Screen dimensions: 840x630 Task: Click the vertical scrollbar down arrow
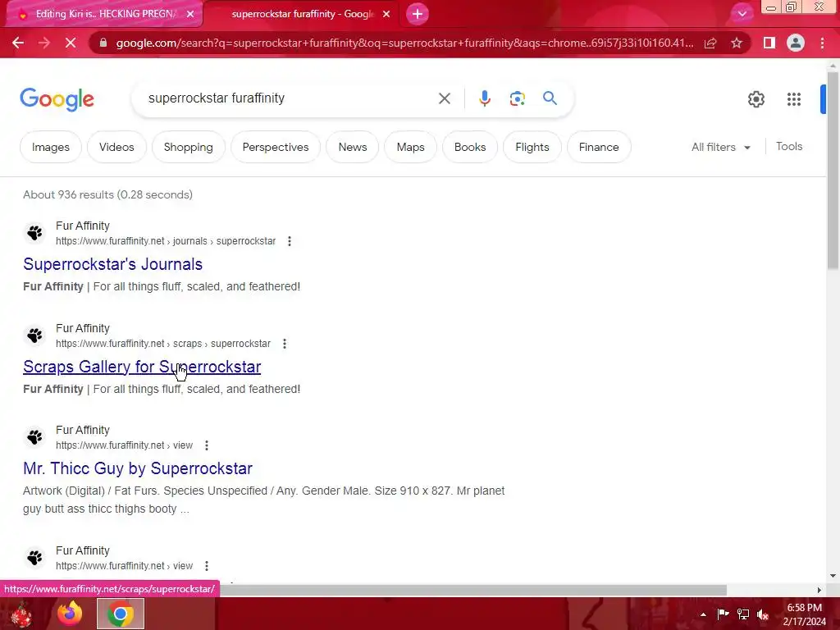tap(833, 576)
